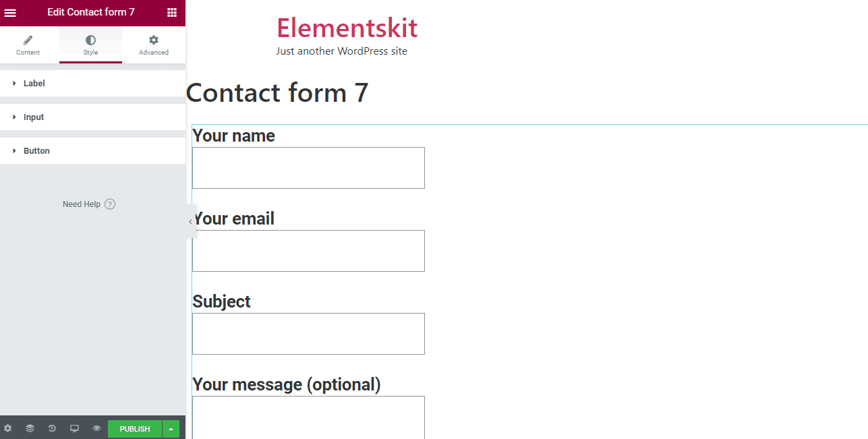Switch to responsive mode monitor icon
The height and width of the screenshot is (439, 868).
(x=75, y=428)
